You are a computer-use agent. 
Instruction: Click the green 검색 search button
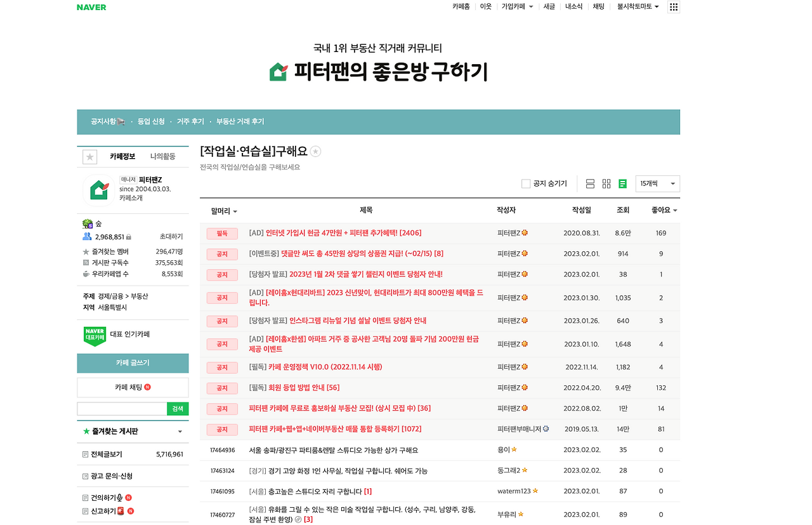[x=177, y=408]
